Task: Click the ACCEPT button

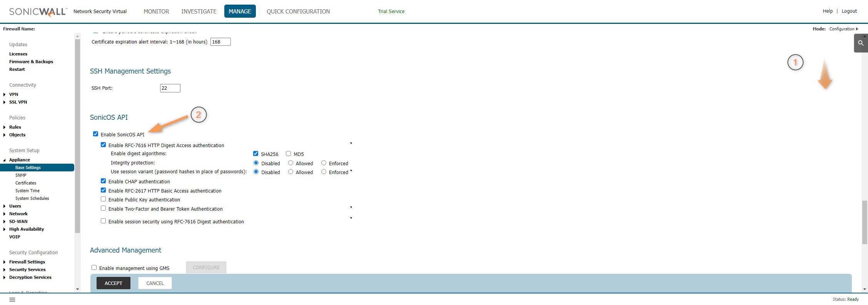Action: click(113, 283)
